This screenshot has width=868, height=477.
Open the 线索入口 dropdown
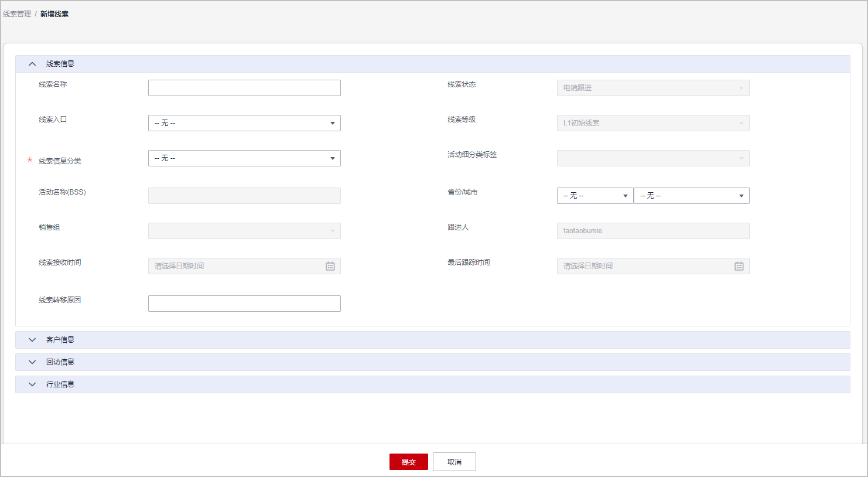click(x=244, y=123)
